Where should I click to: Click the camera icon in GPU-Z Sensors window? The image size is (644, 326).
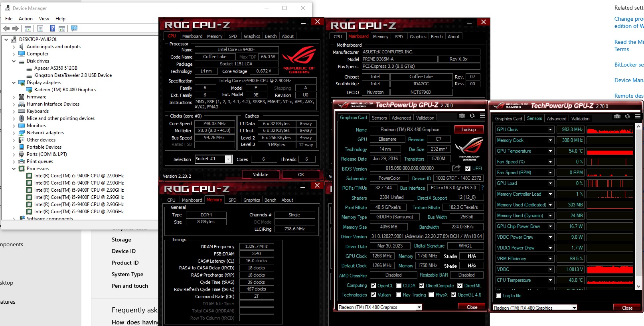pyautogui.click(x=617, y=116)
